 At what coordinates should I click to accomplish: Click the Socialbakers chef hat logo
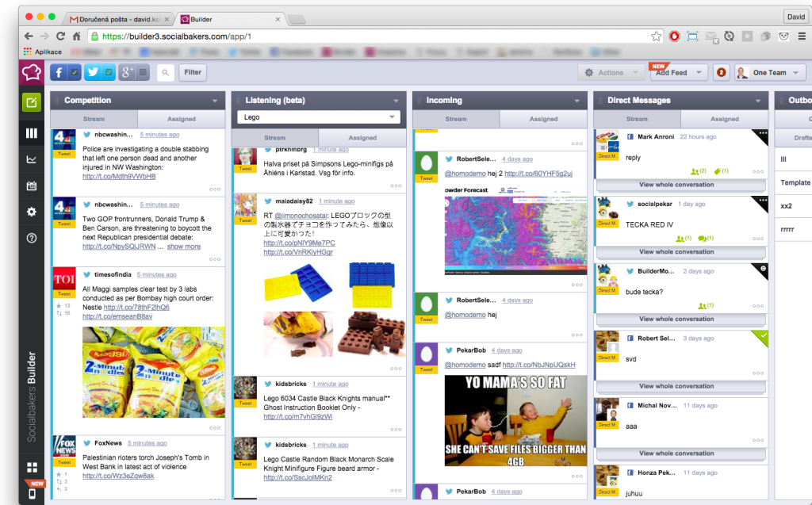point(31,72)
